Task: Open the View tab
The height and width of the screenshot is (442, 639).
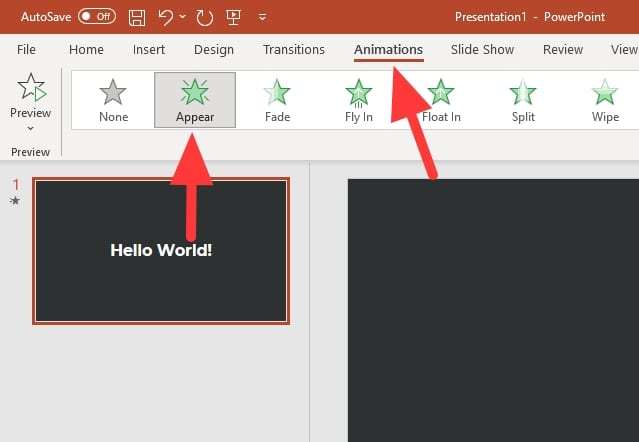Action: pos(624,50)
